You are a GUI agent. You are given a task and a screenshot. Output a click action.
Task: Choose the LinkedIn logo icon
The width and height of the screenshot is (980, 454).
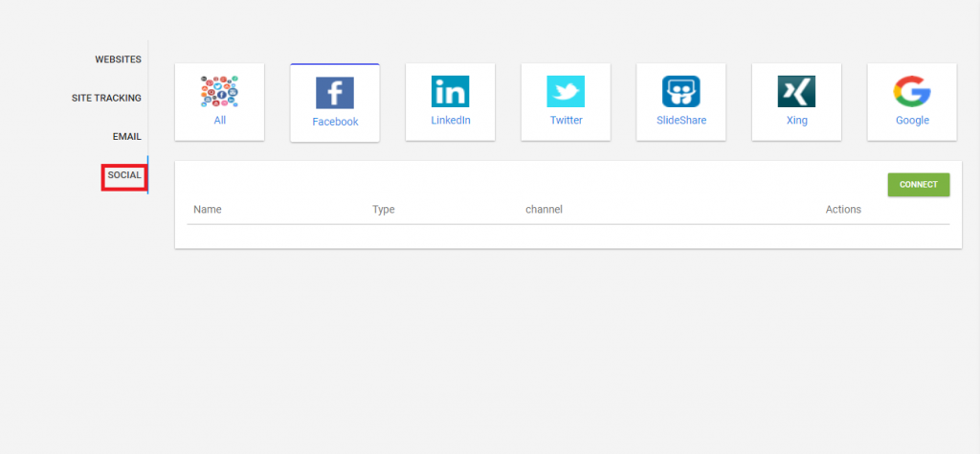point(450,91)
